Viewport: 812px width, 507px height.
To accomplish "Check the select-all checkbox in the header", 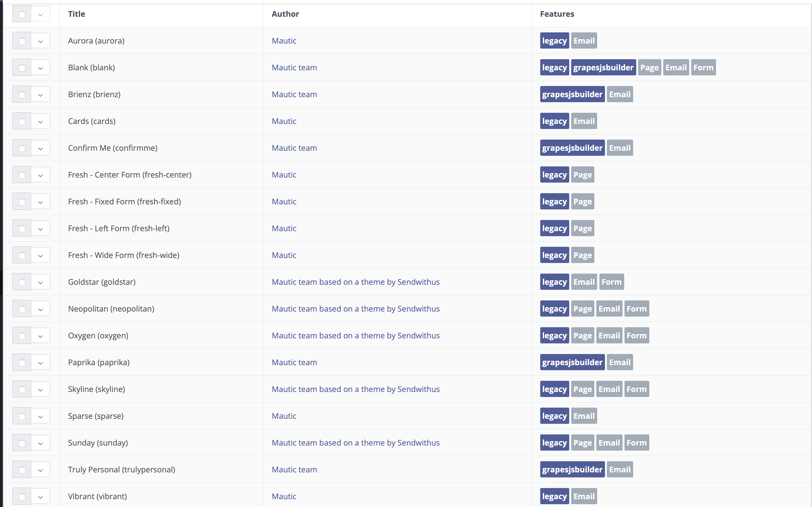I will point(22,14).
